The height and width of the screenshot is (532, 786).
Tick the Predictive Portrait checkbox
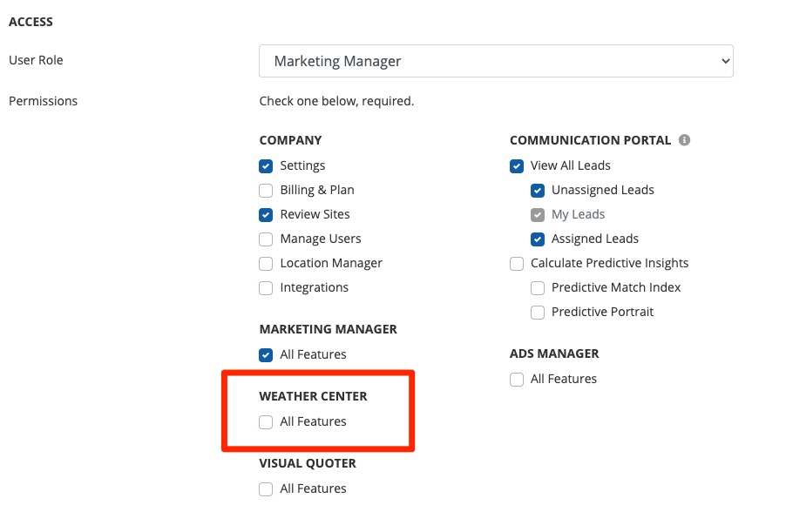point(538,312)
